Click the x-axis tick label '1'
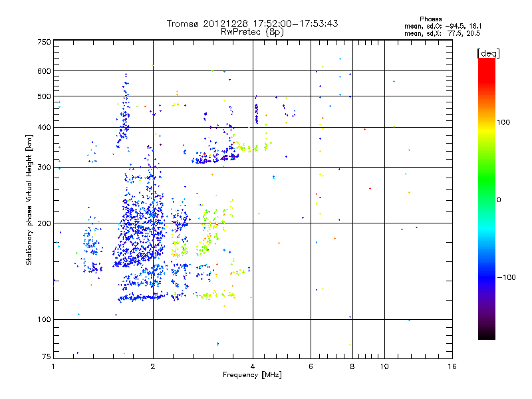The image size is (532, 399). 53,366
